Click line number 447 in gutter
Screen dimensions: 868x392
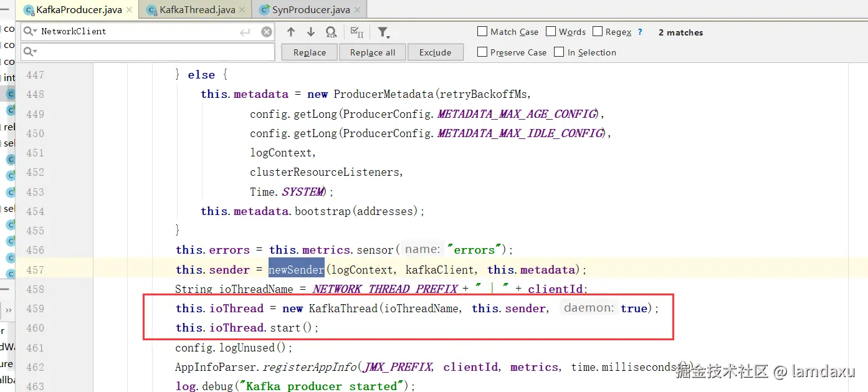(x=35, y=75)
